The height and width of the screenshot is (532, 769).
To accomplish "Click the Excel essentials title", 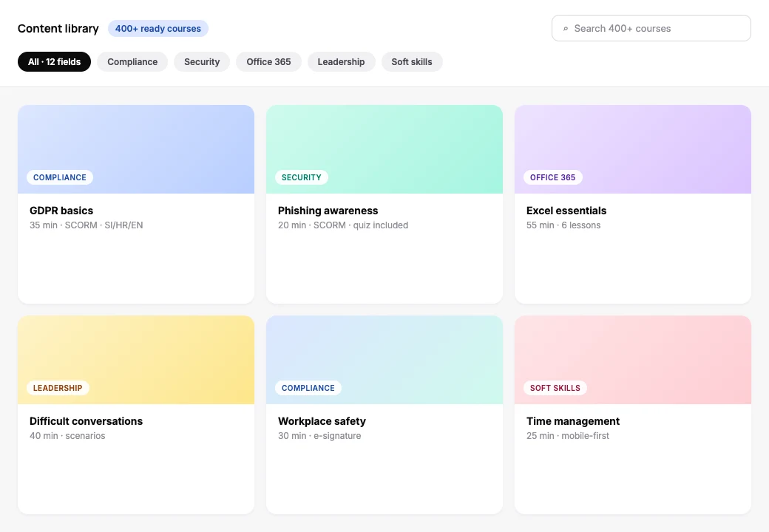I will coord(566,211).
